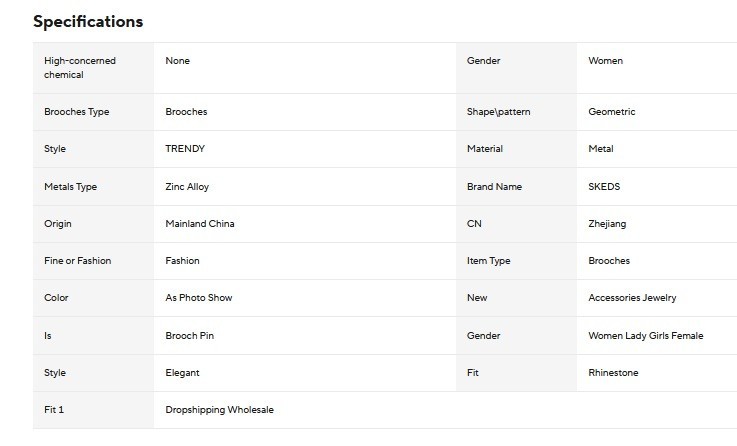Select the Material label cell
Viewport: 737px width, 446px height.
coord(516,149)
